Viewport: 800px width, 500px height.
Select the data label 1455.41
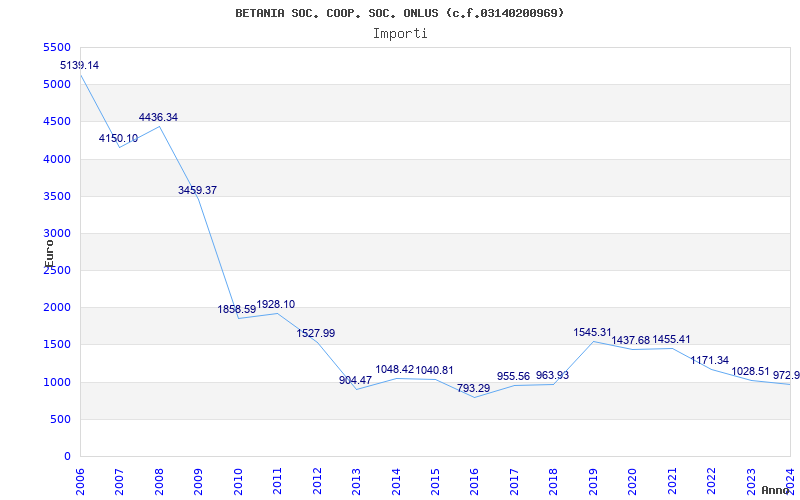pos(671,339)
